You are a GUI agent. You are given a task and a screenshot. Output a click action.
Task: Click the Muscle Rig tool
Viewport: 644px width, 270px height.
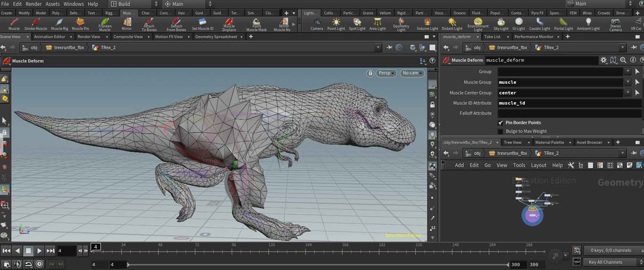pyautogui.click(x=59, y=24)
